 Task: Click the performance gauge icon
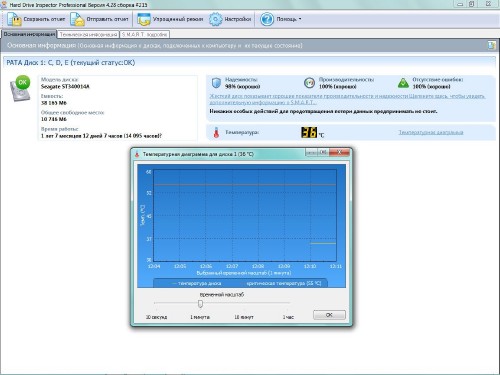[309, 83]
